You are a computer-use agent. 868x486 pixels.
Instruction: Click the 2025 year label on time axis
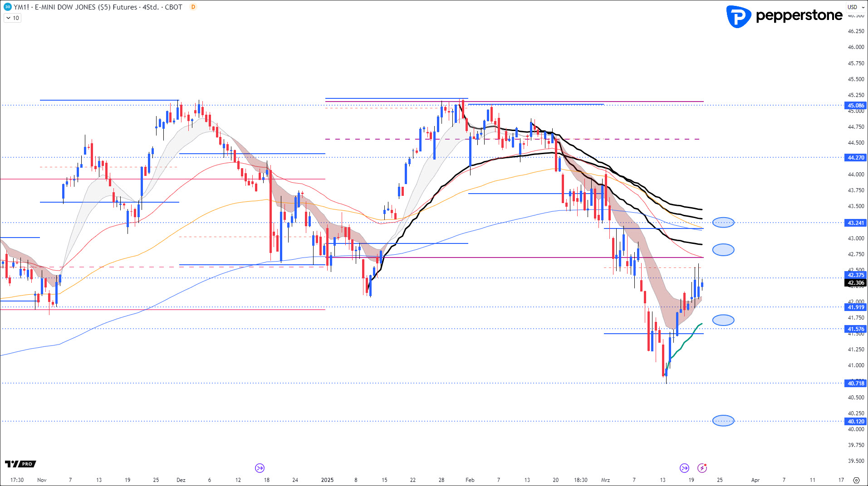327,480
